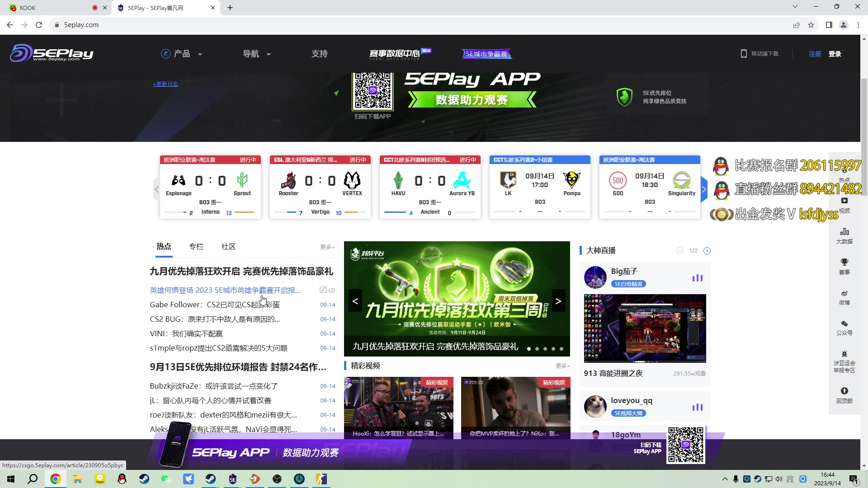Open Gabe Follower CS2 article
Image resolution: width=868 pixels, height=488 pixels.
point(215,305)
